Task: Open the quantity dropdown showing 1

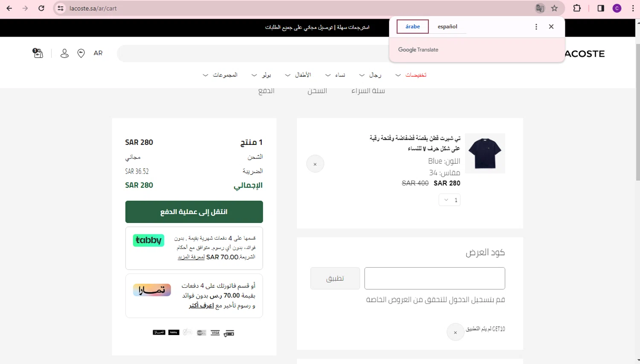Action: click(x=450, y=200)
